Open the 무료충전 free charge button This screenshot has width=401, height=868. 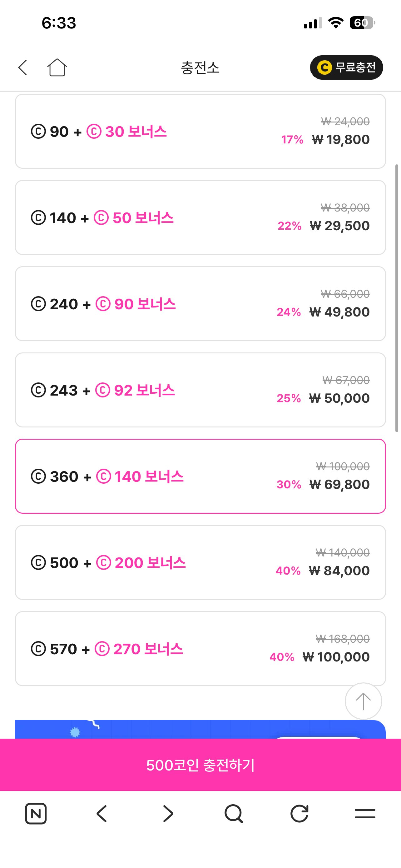click(x=346, y=67)
